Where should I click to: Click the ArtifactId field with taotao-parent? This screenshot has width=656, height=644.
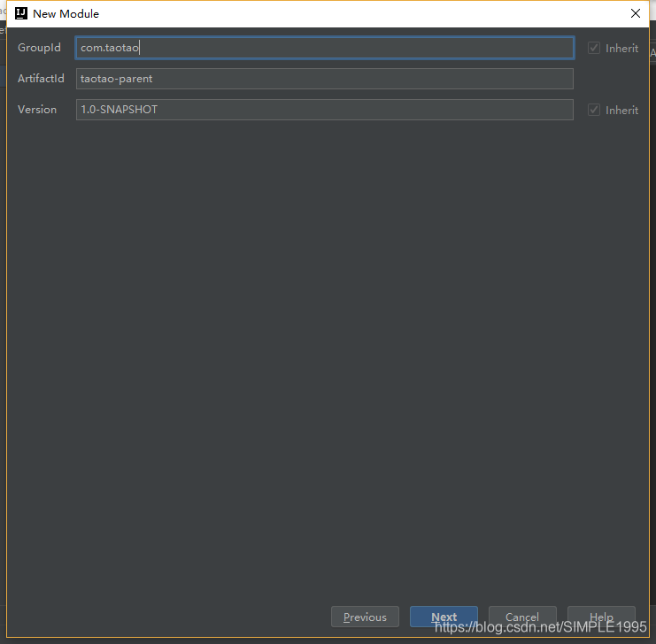coord(325,79)
